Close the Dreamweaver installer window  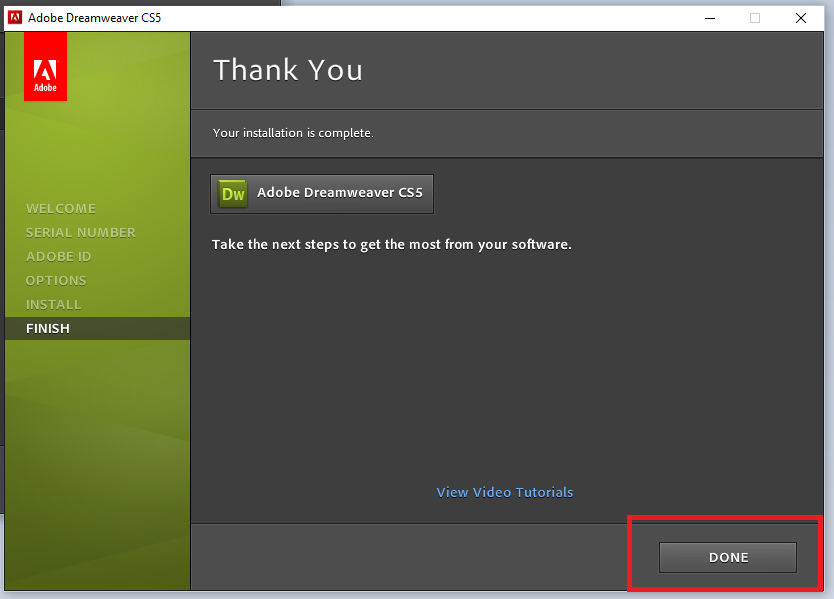point(801,17)
